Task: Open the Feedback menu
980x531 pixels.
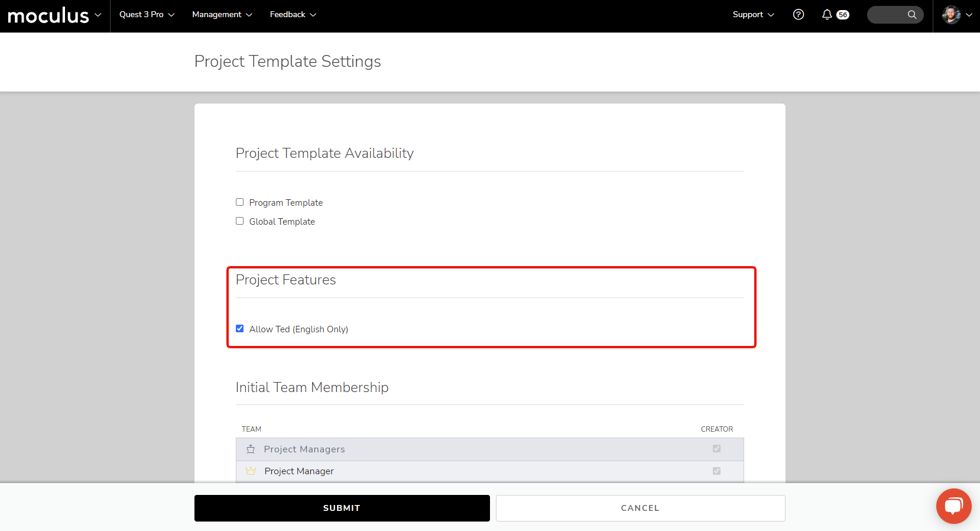Action: click(x=293, y=15)
